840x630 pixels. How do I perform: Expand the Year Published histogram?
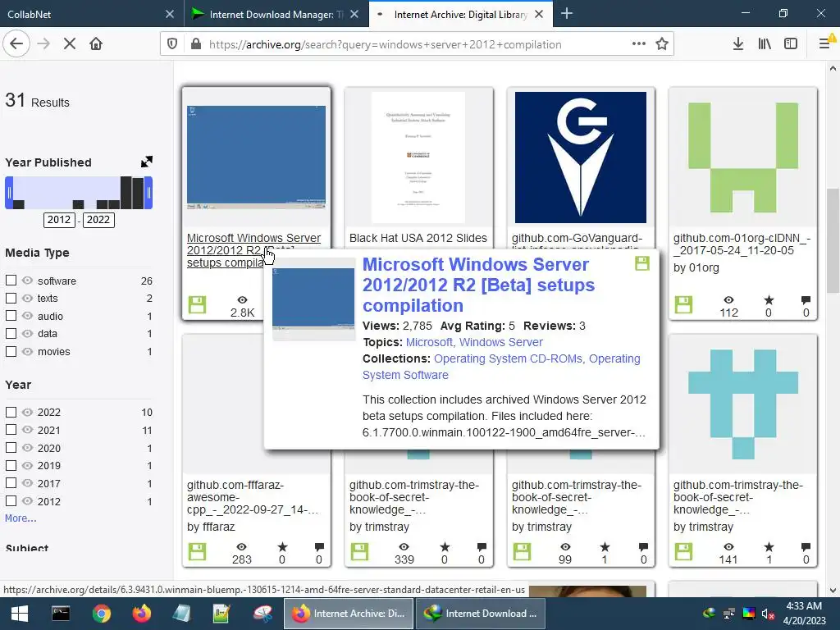[x=147, y=162]
